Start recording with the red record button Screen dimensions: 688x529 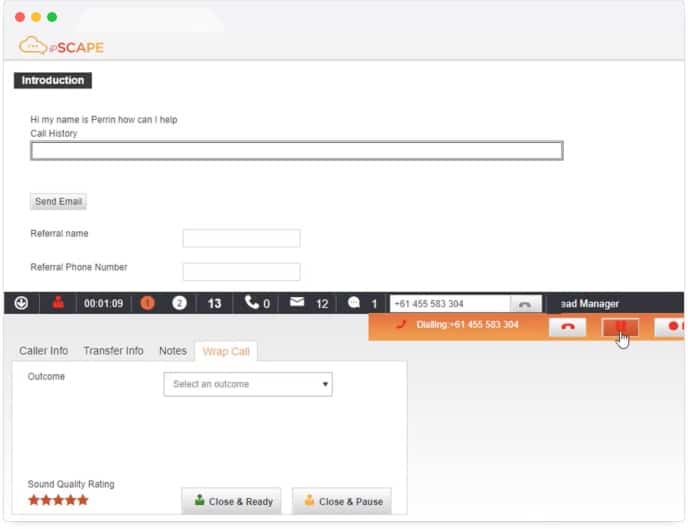click(x=671, y=326)
